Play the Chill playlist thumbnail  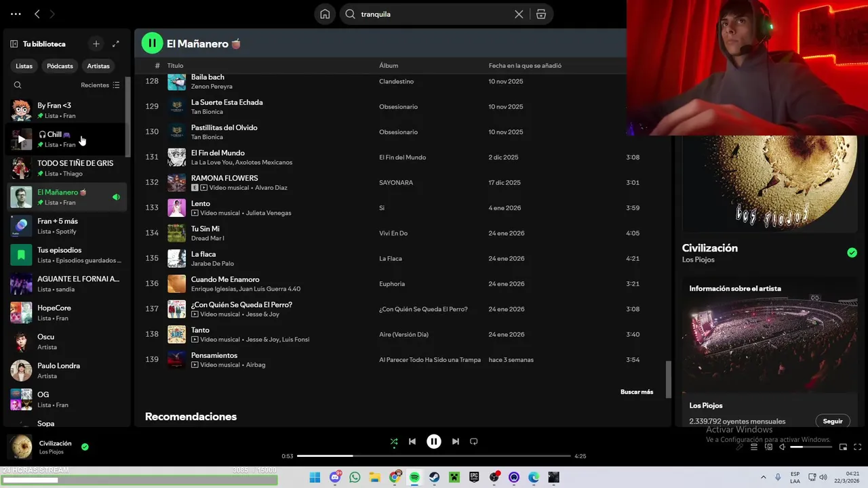point(21,139)
